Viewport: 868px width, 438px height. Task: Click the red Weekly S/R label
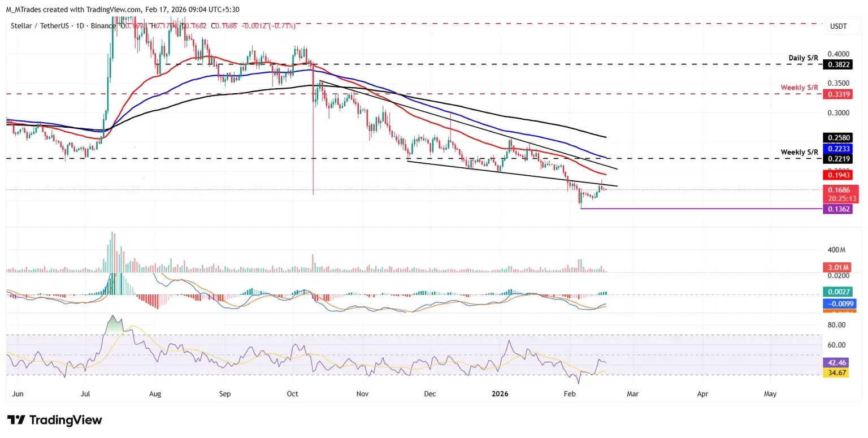(800, 88)
